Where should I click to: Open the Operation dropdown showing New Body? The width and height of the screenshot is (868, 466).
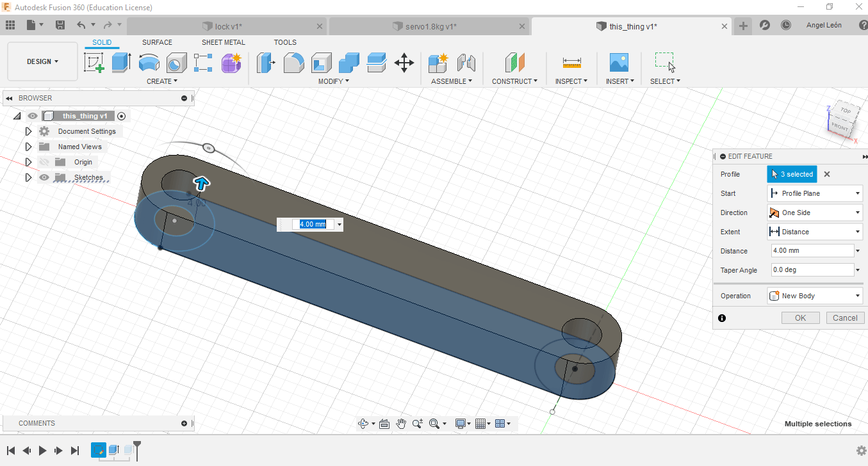tap(815, 296)
